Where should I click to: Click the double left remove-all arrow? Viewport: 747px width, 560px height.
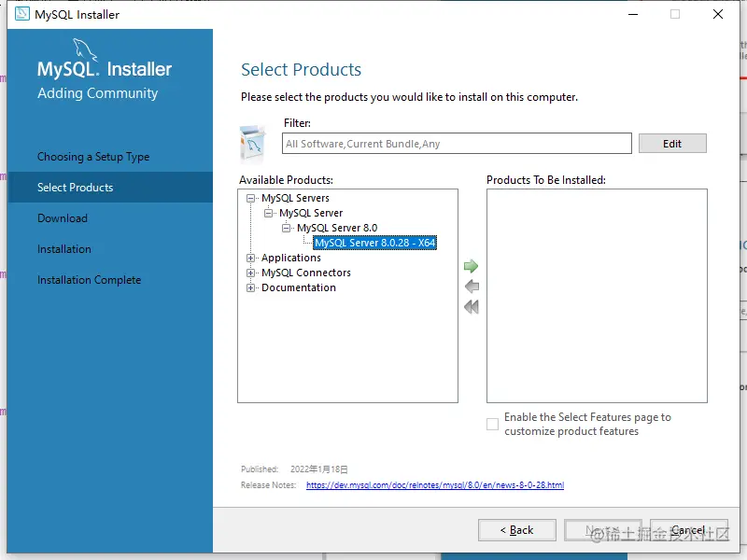(x=472, y=307)
